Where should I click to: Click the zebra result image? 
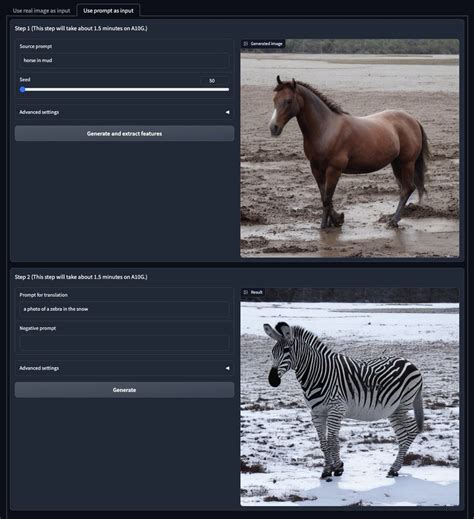(x=350, y=397)
